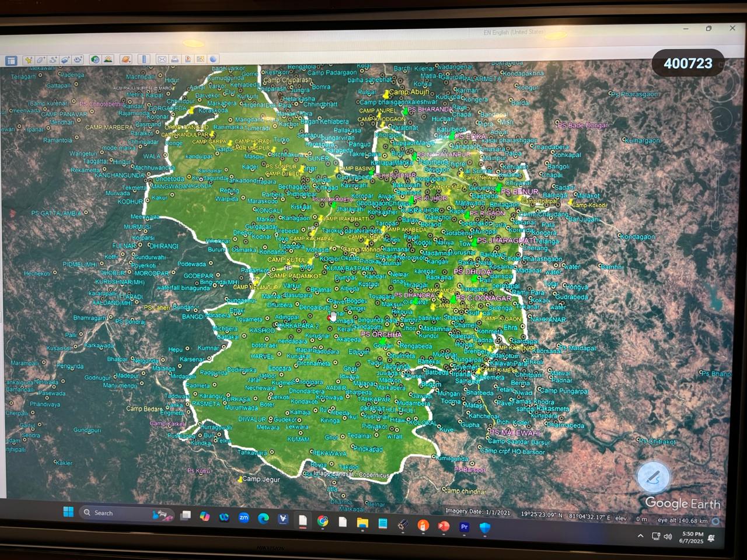Click the Show Ruler tool
747x560 pixels.
coord(144,60)
